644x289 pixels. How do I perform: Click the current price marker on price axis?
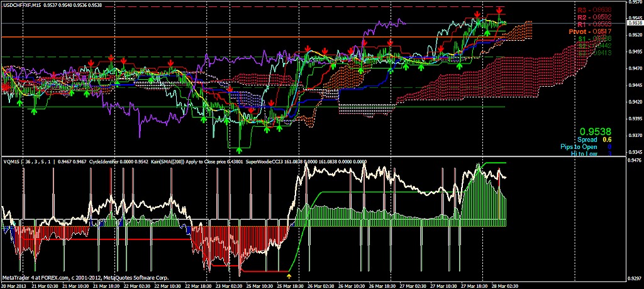[635, 23]
